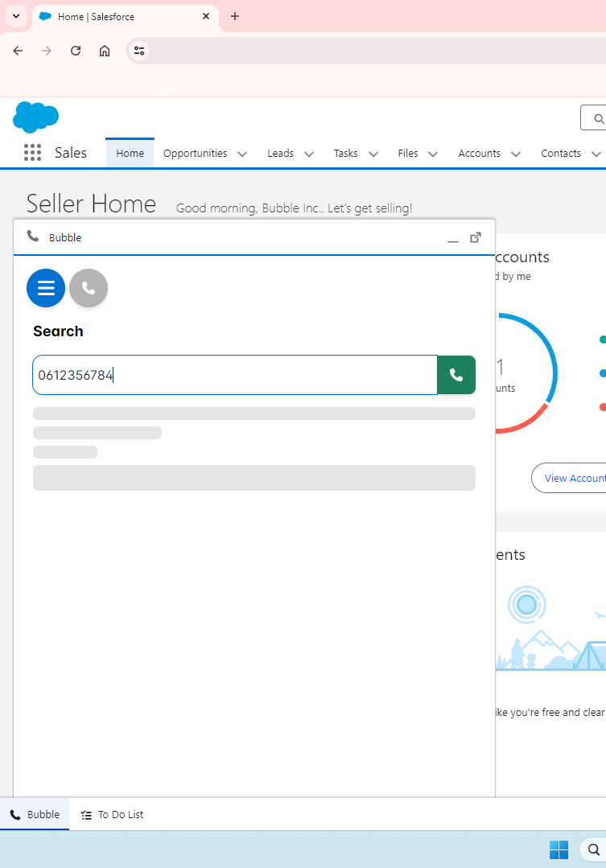
Task: Pop out the Bubble softphone panel
Action: coord(476,237)
